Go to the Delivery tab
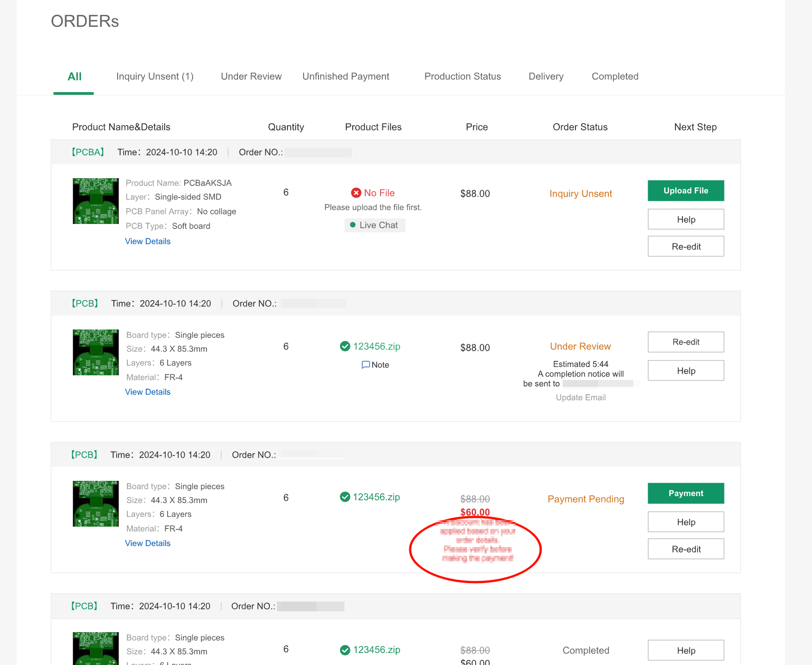812x665 pixels. (x=546, y=76)
